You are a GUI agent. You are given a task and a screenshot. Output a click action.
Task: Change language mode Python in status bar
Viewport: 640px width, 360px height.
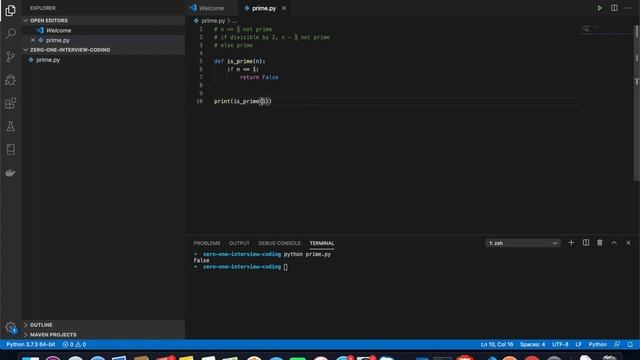pyautogui.click(x=598, y=344)
